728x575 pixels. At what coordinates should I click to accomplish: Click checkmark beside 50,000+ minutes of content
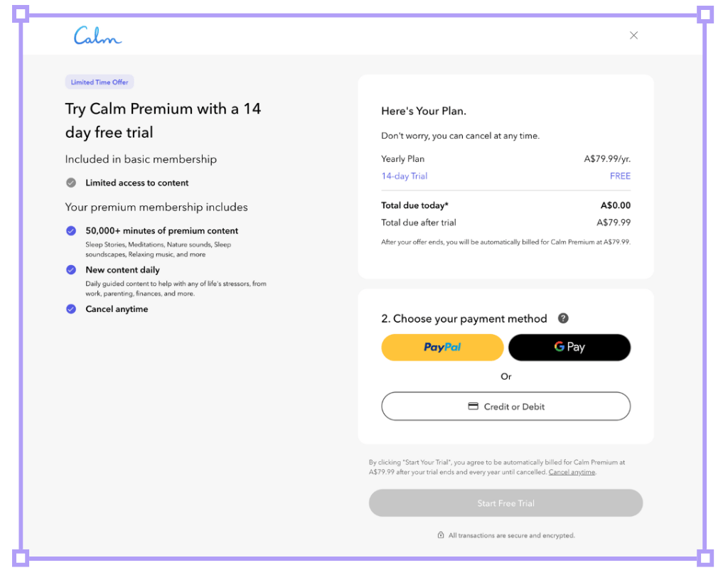(71, 231)
